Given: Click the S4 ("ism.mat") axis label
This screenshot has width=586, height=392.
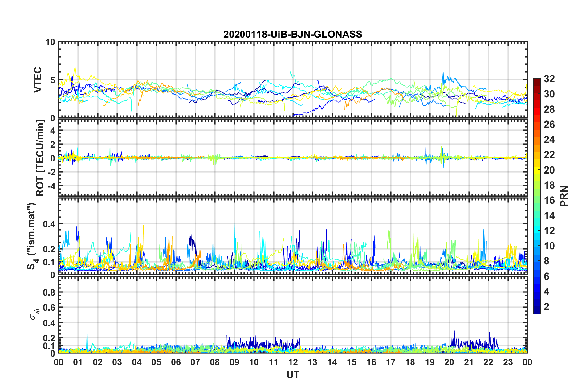Looking at the screenshot, I should (x=32, y=236).
